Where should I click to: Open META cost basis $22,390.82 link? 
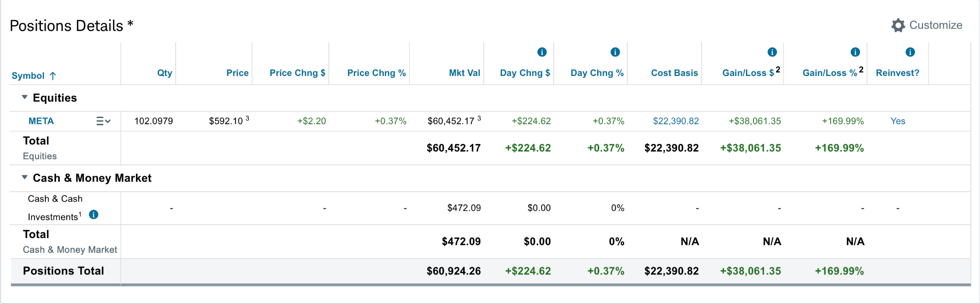point(676,121)
